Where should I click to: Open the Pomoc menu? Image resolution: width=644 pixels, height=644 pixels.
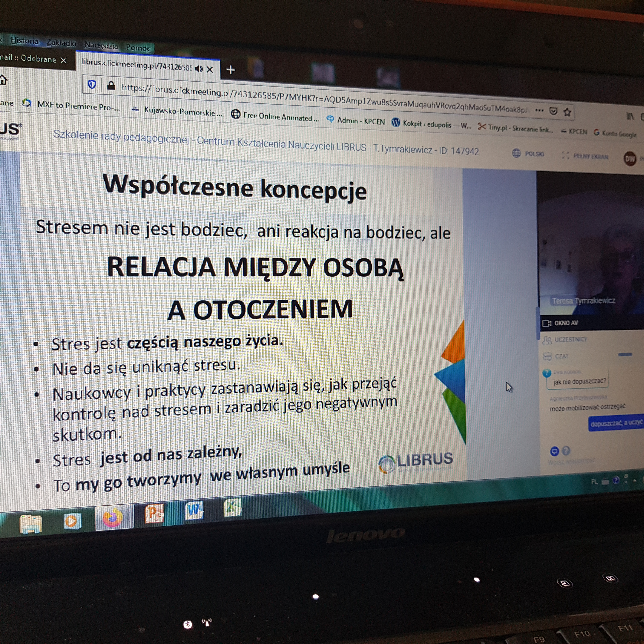[x=138, y=48]
